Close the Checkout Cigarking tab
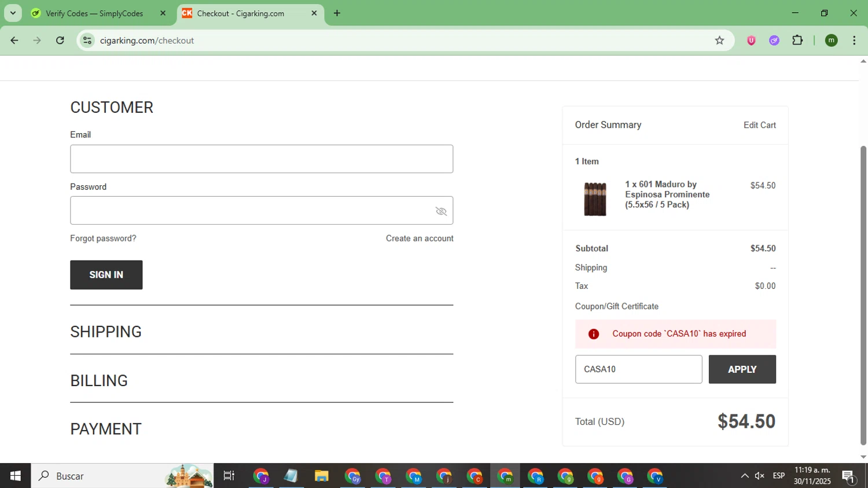Image resolution: width=868 pixels, height=488 pixels. [314, 13]
